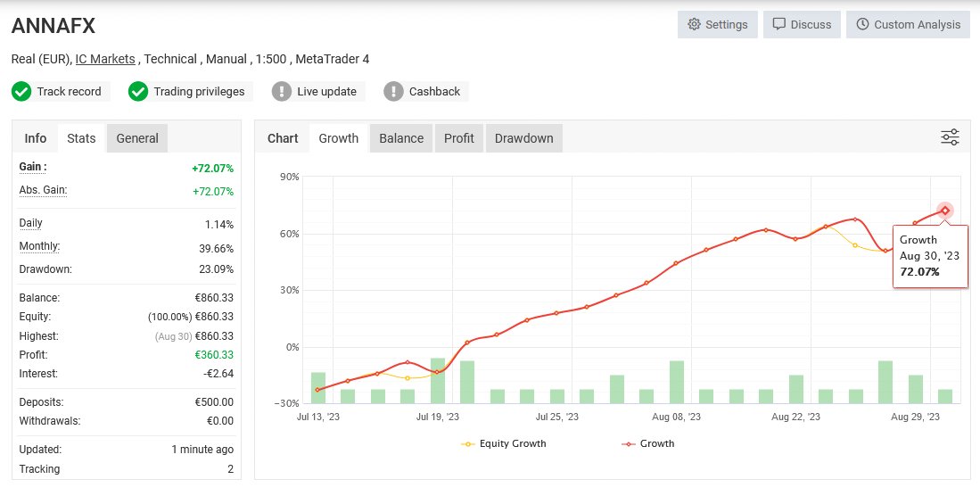Click the ANNAFX account title

click(54, 26)
